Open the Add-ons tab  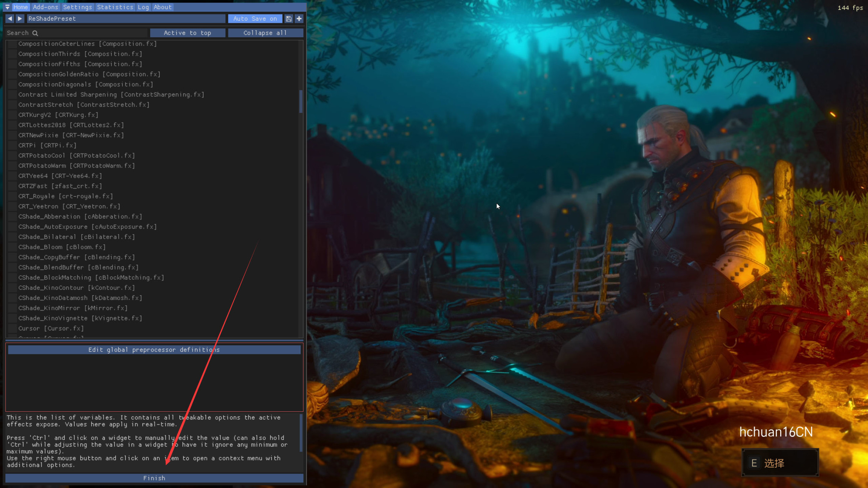(x=45, y=7)
